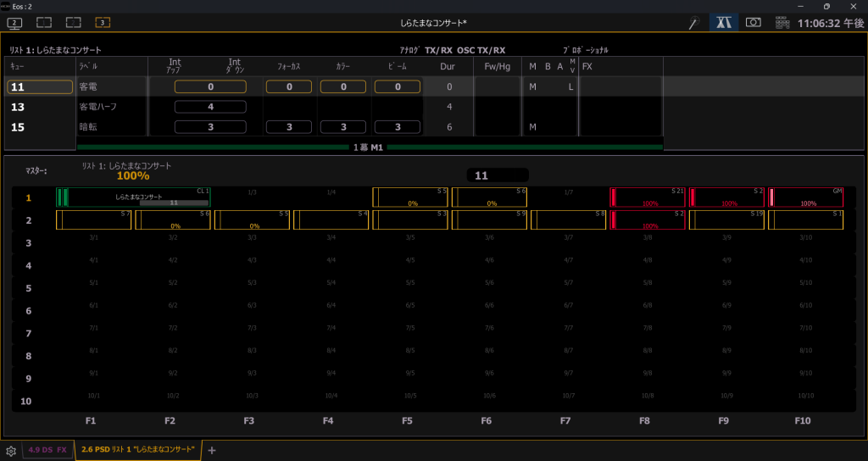Edit cue 11 ビーム time field

pos(398,87)
